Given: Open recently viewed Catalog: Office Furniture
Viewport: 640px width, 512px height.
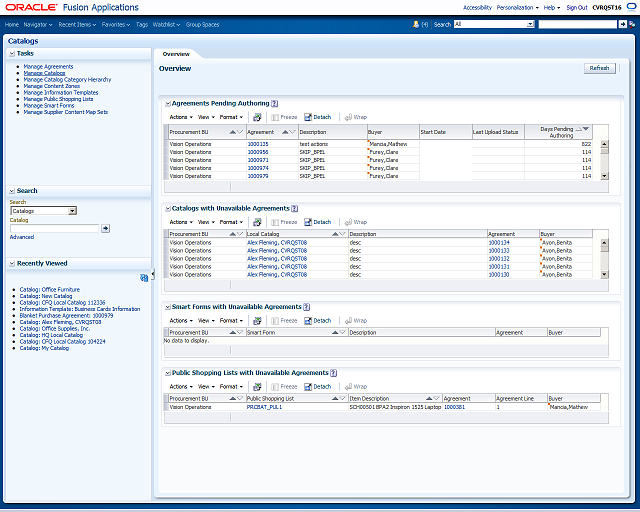Looking at the screenshot, I should click(x=50, y=289).
